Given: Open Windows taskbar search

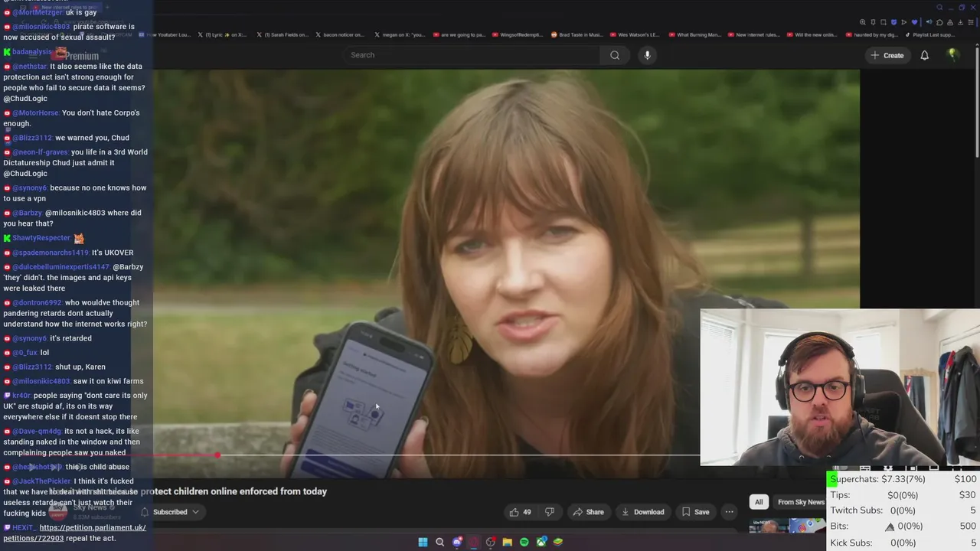Looking at the screenshot, I should click(439, 542).
